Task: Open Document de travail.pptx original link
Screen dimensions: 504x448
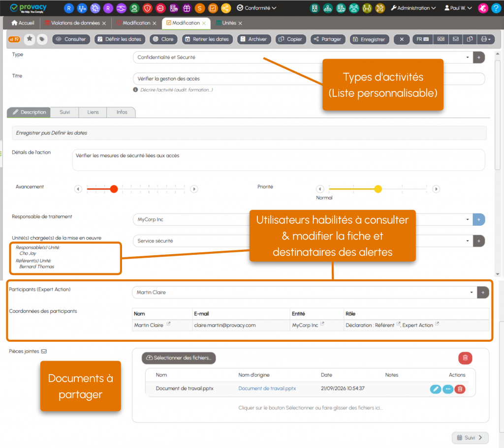Action: [x=267, y=388]
